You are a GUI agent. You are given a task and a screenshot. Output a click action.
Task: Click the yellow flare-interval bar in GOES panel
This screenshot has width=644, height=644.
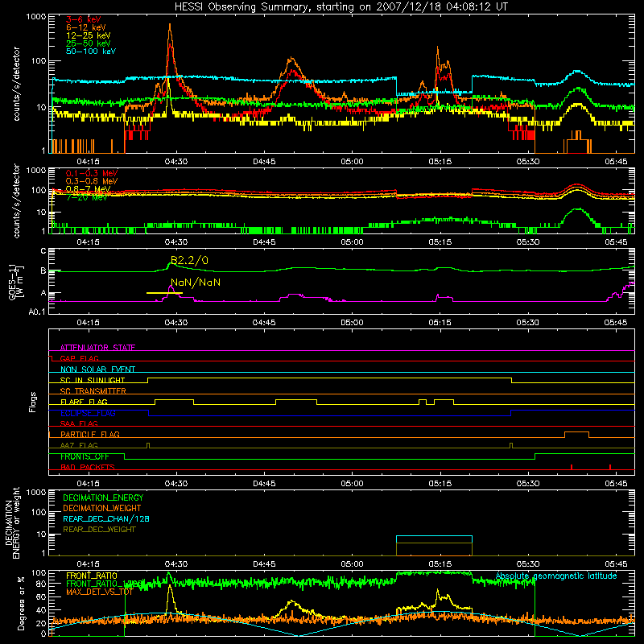[164, 293]
